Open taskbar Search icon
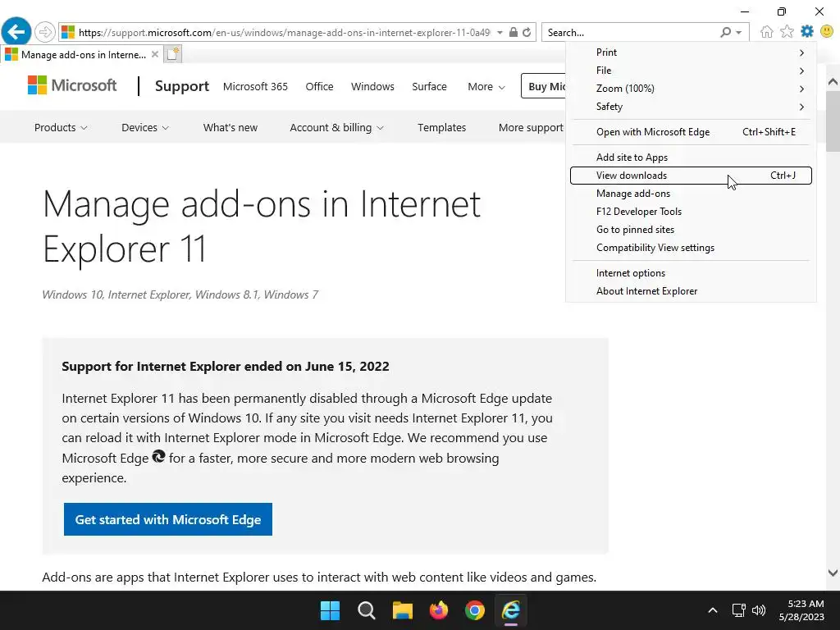Viewport: 840px width, 630px height. [x=367, y=610]
